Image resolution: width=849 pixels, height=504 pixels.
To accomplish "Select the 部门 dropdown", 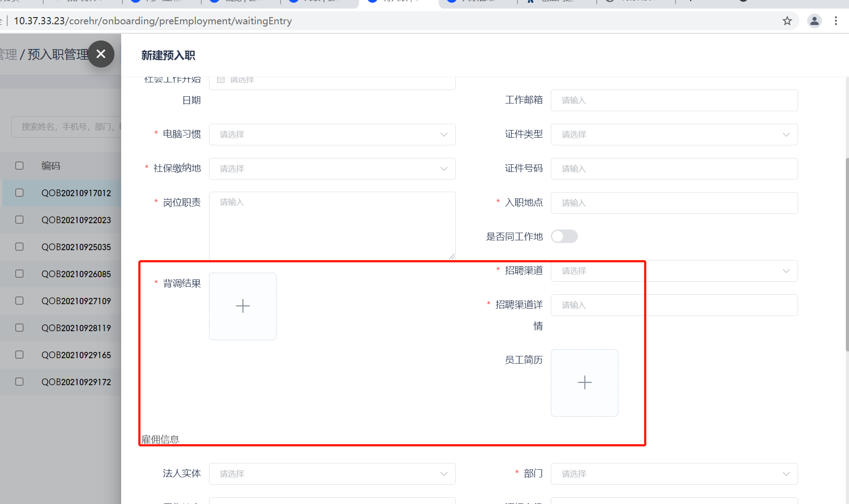I will [x=674, y=474].
